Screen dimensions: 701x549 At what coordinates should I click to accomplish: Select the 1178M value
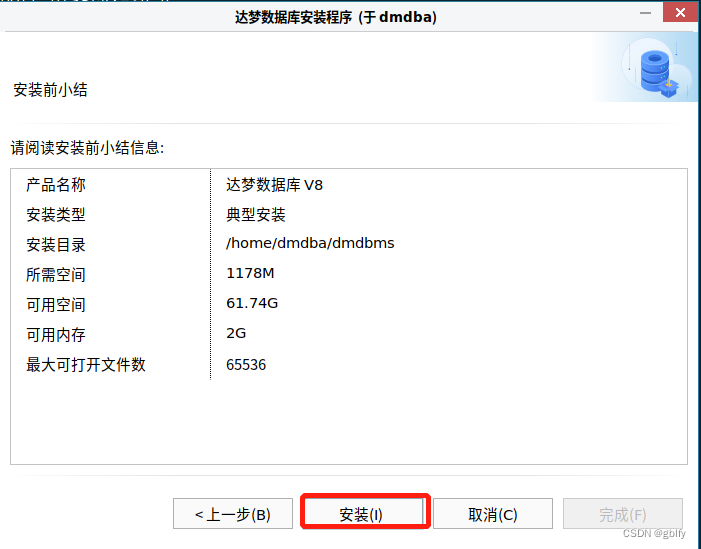pos(250,273)
